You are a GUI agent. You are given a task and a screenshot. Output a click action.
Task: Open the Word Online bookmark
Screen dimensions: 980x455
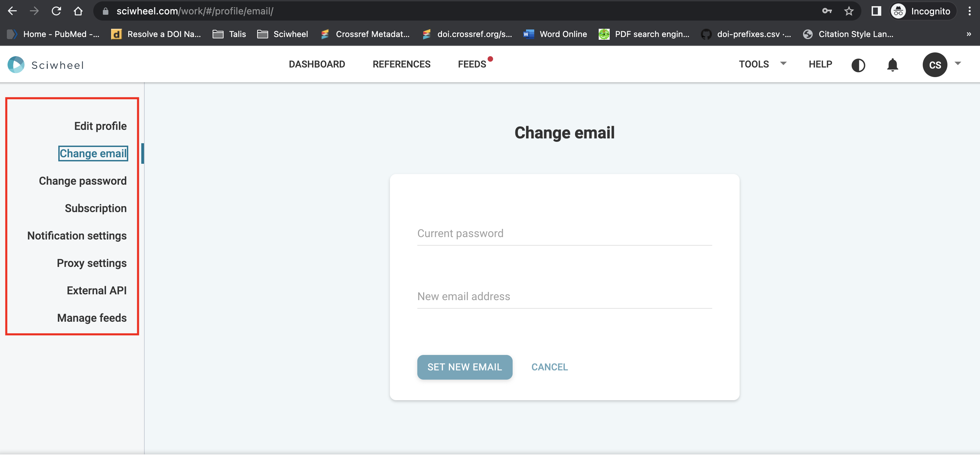(555, 34)
